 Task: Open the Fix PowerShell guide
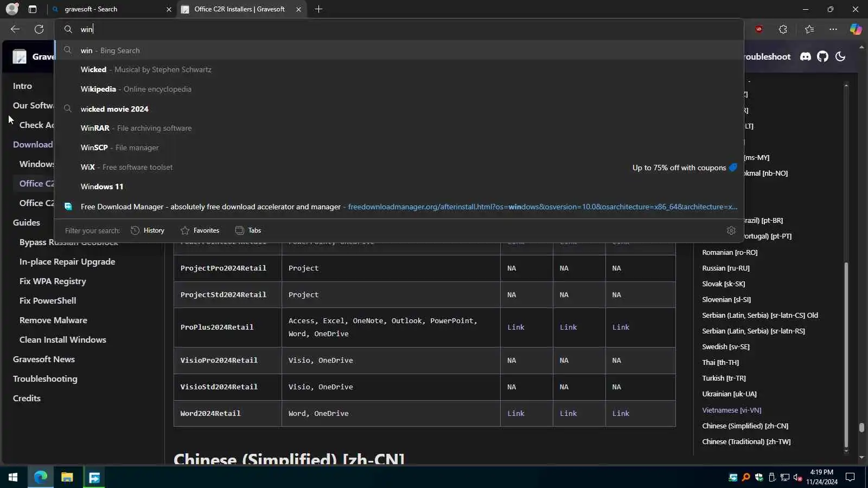click(x=48, y=300)
